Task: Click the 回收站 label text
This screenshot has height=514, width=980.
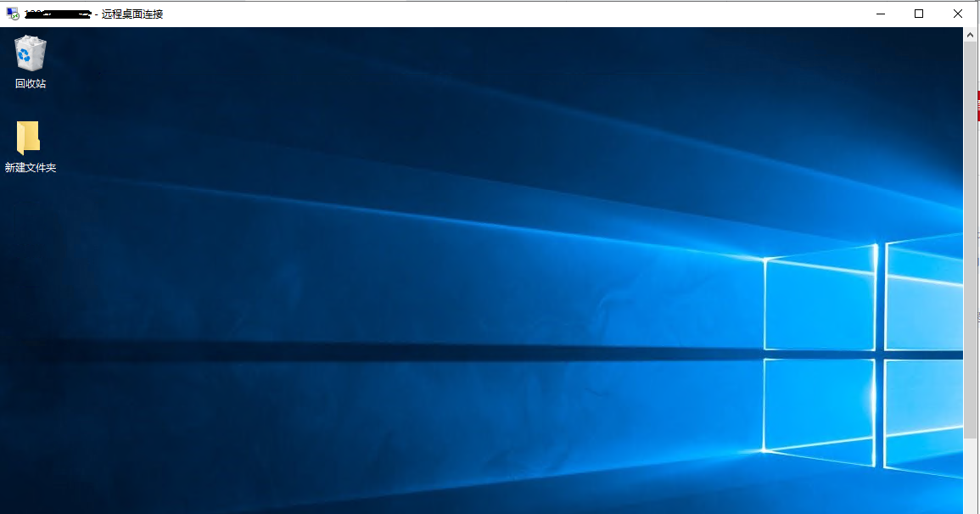Action: (31, 84)
